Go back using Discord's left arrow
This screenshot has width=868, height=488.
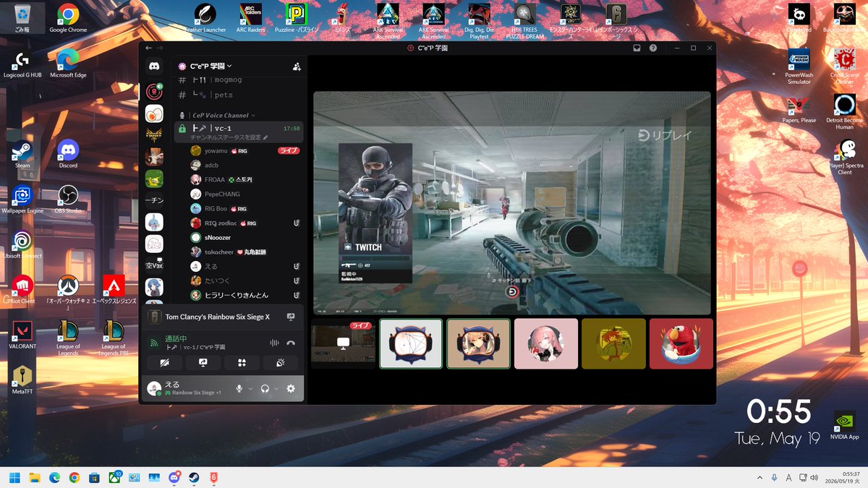[149, 48]
